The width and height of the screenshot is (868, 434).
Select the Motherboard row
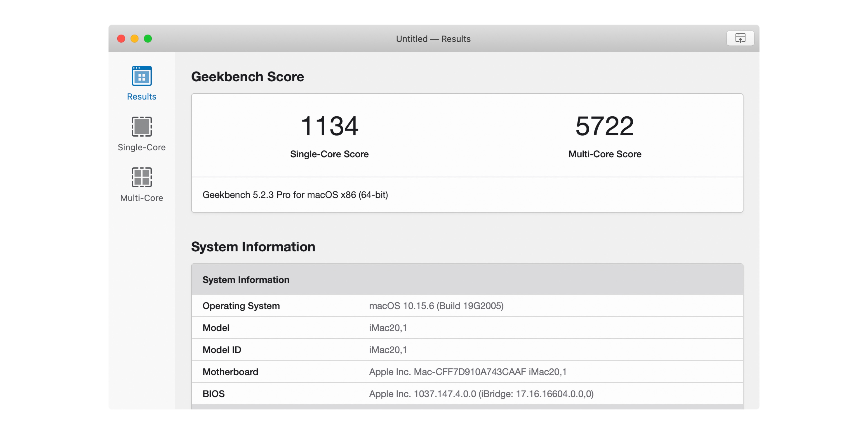point(467,372)
